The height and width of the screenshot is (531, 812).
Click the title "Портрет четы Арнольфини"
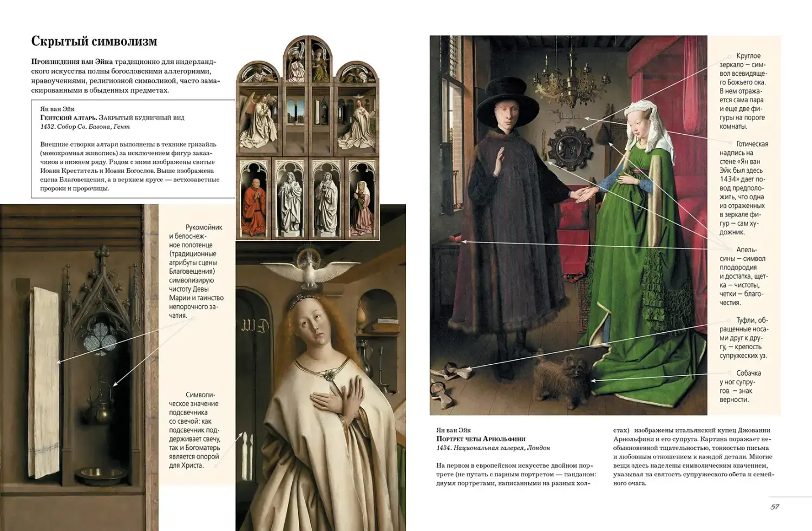click(x=481, y=439)
